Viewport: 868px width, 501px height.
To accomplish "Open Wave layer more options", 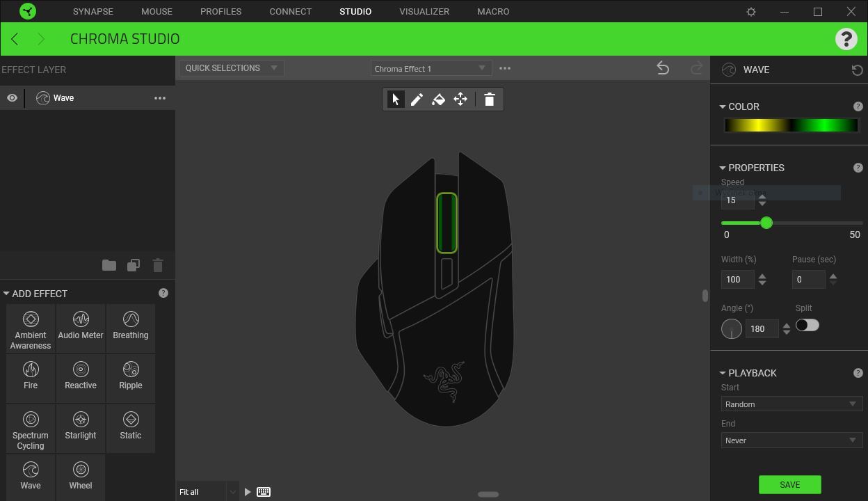I will [x=160, y=98].
